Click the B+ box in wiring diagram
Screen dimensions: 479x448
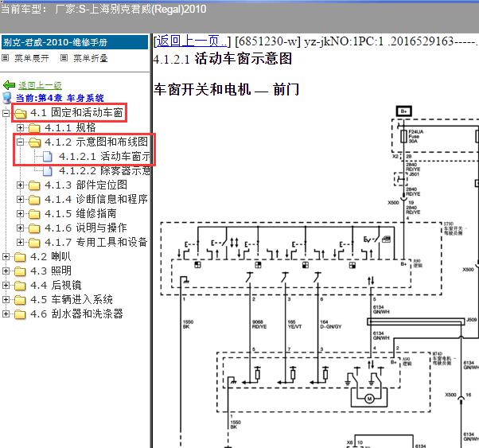(404, 111)
